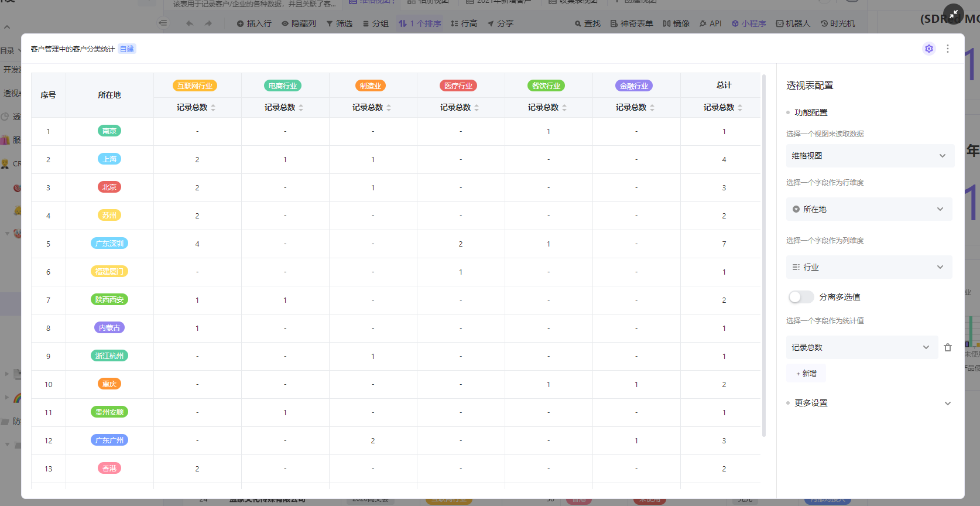Expand 更多设置 section
The width and height of the screenshot is (980, 506).
pyautogui.click(x=869, y=403)
